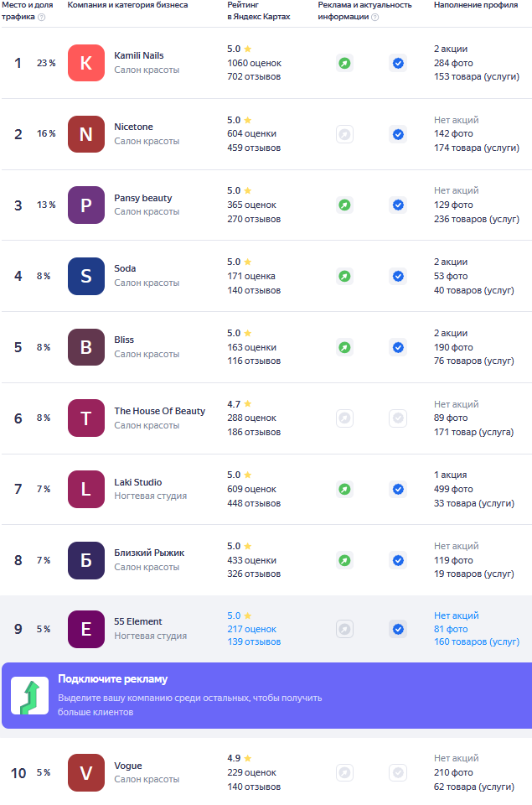
Task: Click the green advertising icon for Laki Studio
Action: [x=344, y=489]
